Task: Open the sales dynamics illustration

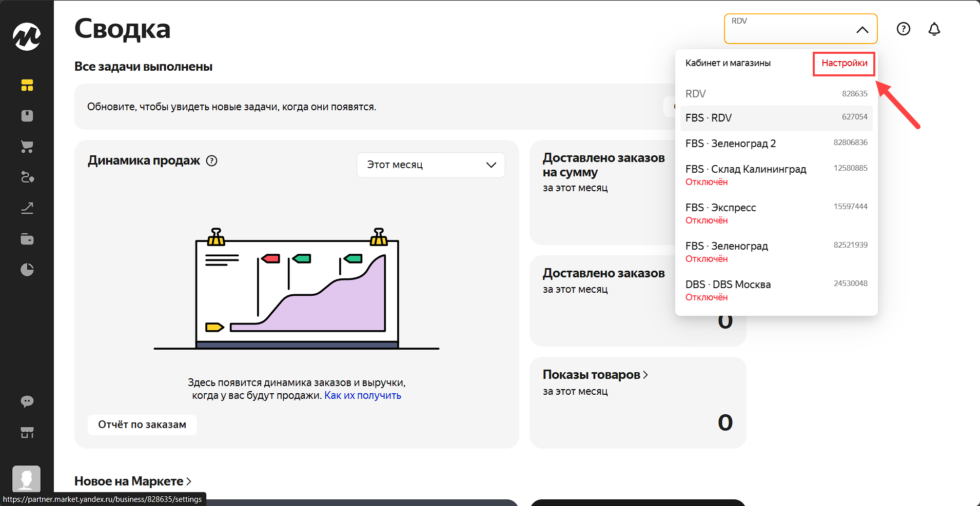Action: pos(297,289)
